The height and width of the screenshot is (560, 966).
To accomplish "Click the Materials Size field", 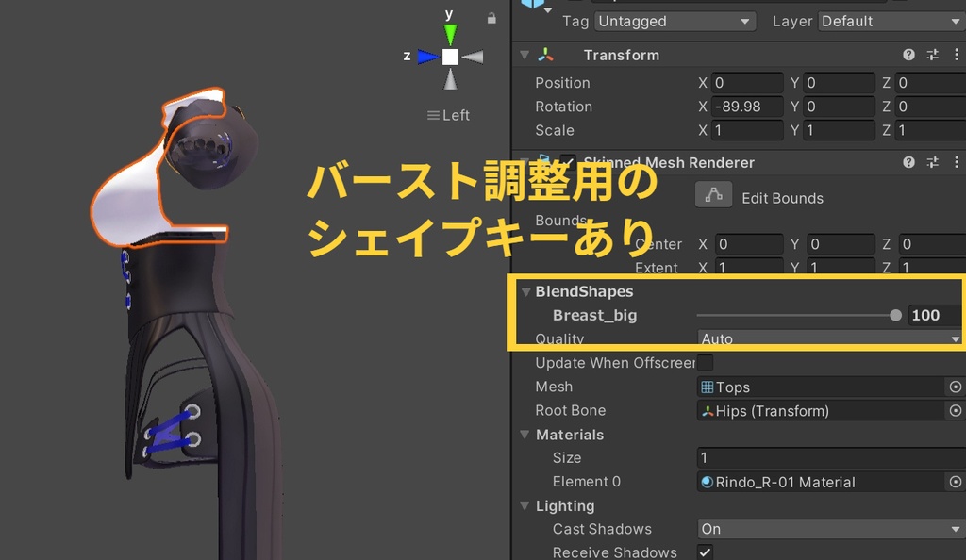I will pyautogui.click(x=830, y=458).
